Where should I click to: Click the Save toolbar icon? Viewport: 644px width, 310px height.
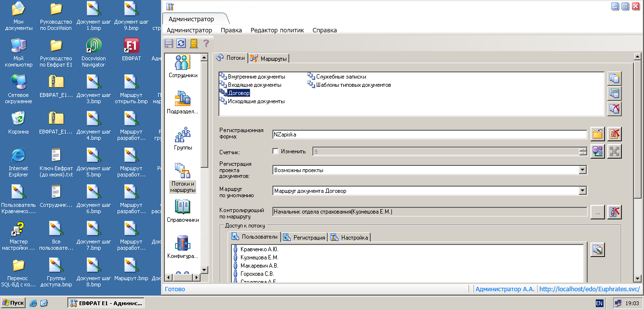coord(169,43)
